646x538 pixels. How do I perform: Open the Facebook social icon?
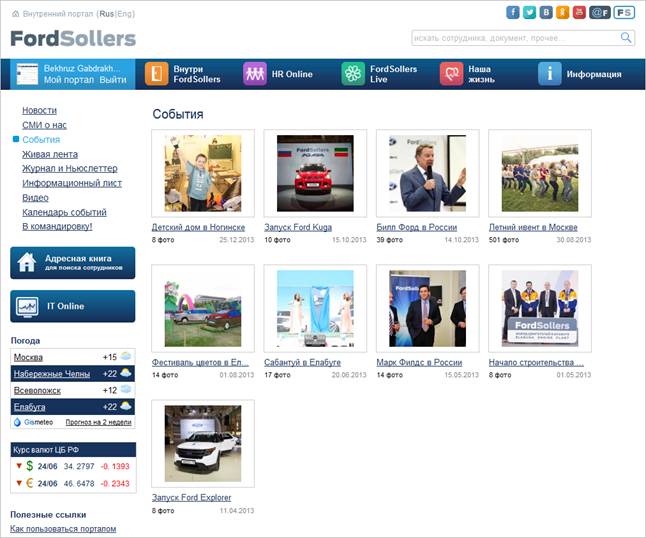pyautogui.click(x=513, y=12)
